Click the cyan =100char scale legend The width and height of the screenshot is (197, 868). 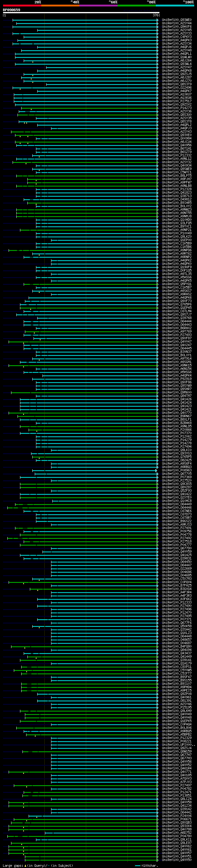point(146,865)
